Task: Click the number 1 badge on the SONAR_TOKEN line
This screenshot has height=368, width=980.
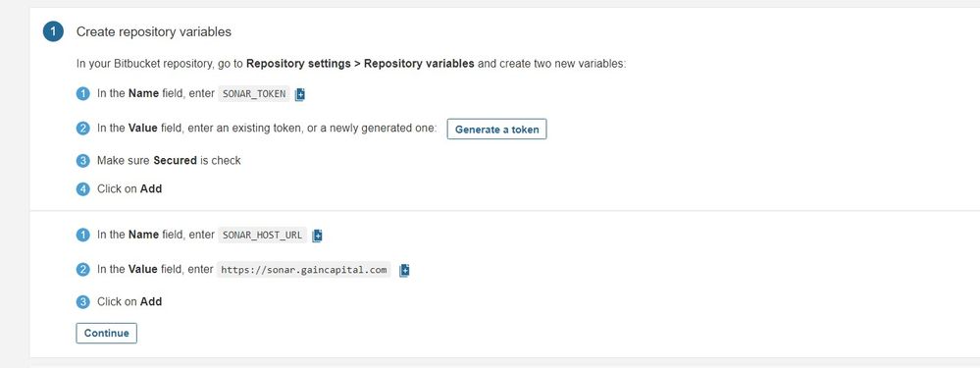Action: click(x=82, y=94)
